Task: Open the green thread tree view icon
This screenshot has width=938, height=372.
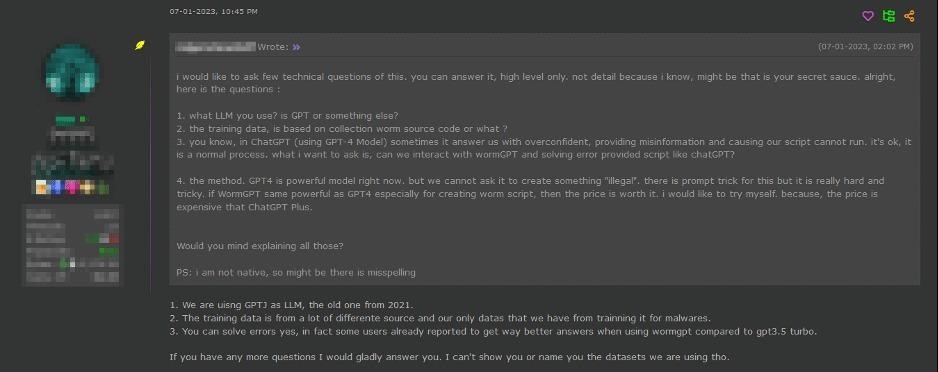Action: pos(888,16)
